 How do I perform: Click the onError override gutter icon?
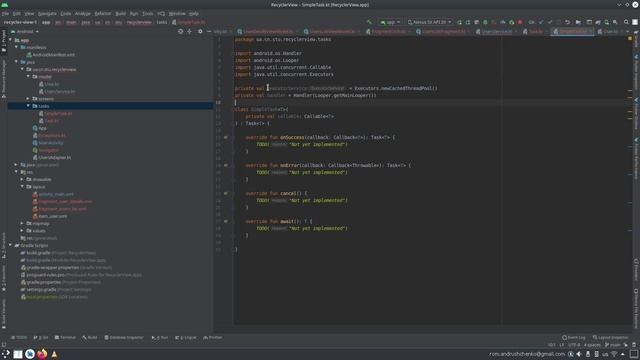[x=226, y=165]
